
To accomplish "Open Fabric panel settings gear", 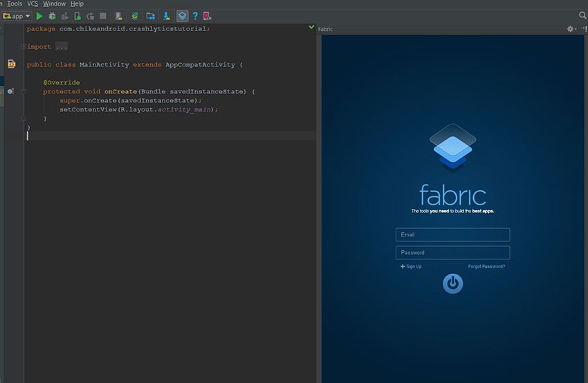I will (x=571, y=29).
